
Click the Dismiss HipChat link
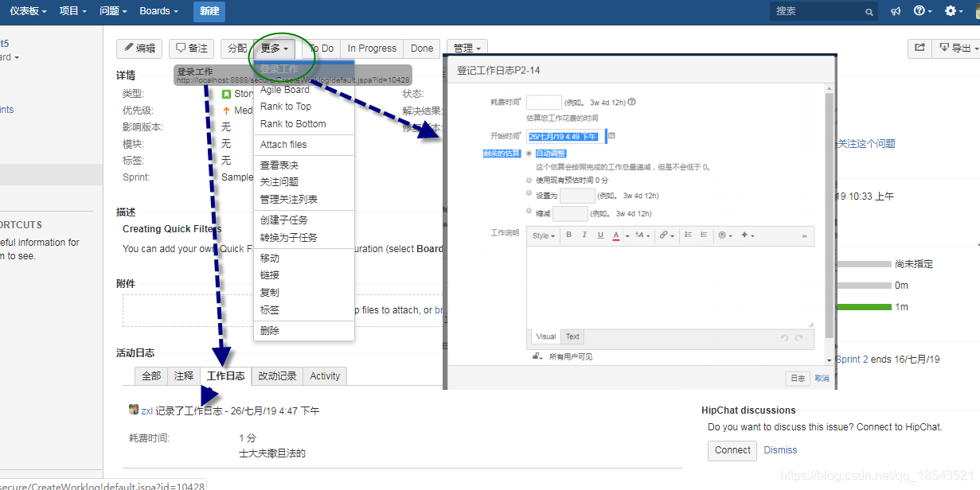780,450
